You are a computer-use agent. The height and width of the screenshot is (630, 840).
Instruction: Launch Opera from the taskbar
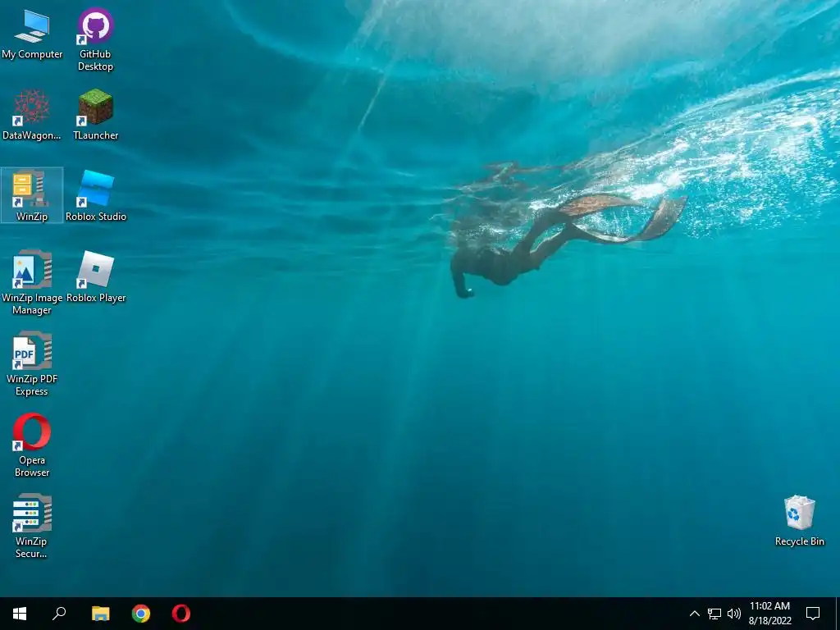coord(181,614)
